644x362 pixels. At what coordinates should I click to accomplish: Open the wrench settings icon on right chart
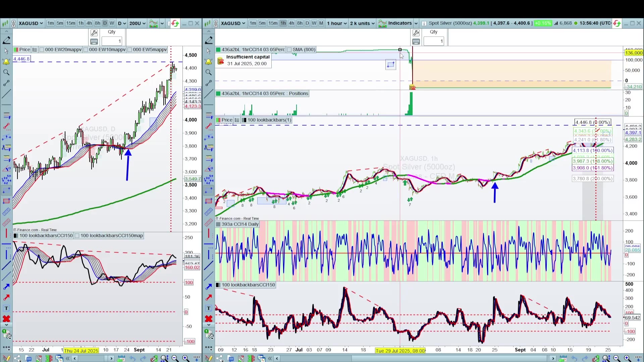(416, 33)
